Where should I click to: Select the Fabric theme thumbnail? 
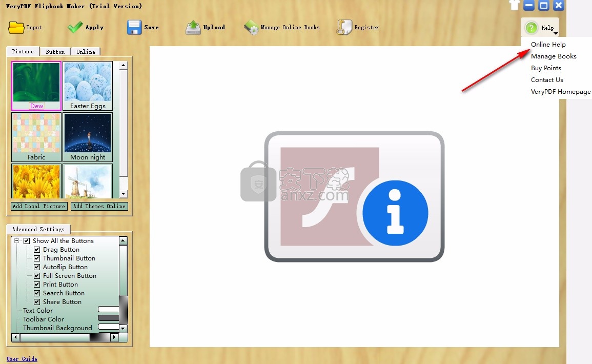36,137
